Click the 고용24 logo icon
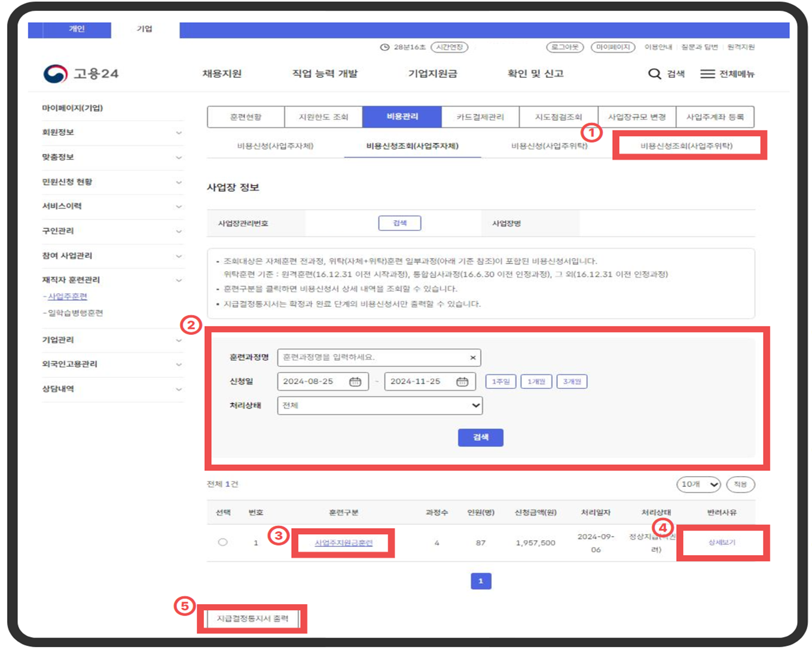Viewport: 812px width, 649px height. tap(56, 74)
